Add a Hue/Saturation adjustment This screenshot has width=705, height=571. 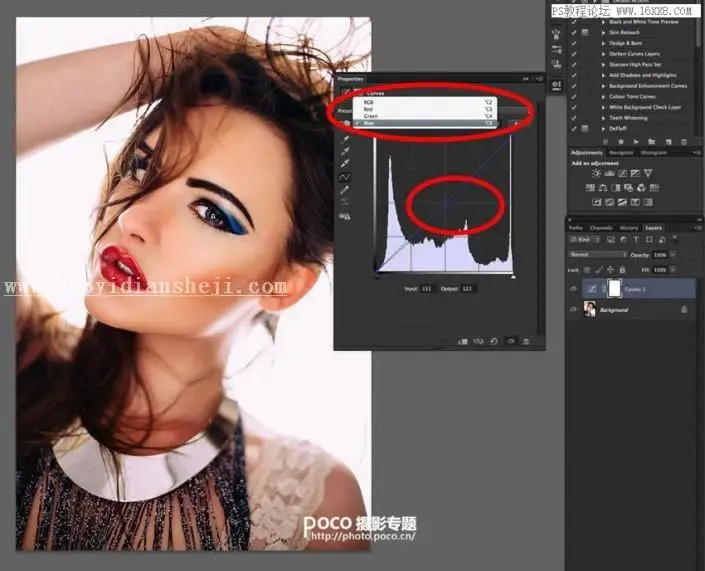590,187
